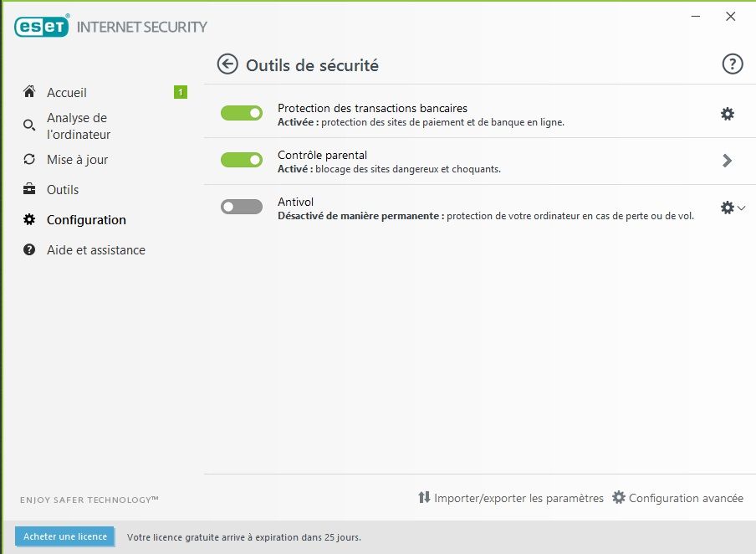Open the help question mark icon
Image resolution: width=756 pixels, height=554 pixels.
pyautogui.click(x=733, y=64)
